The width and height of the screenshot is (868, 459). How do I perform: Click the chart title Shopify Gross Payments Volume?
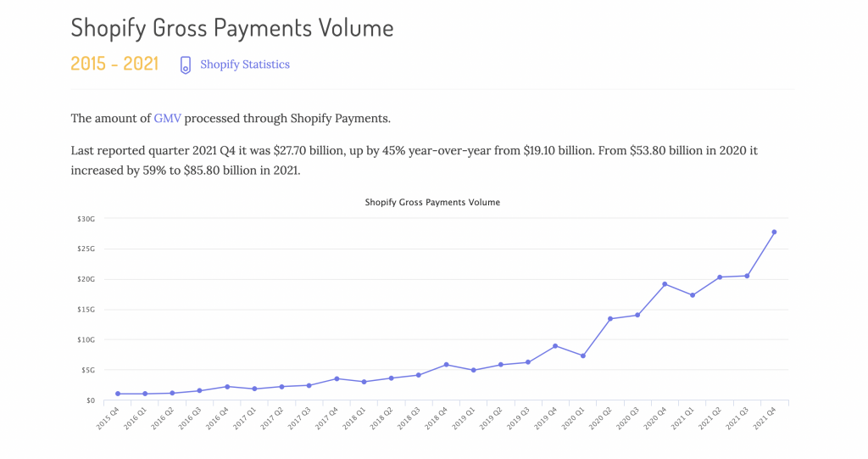(432, 203)
